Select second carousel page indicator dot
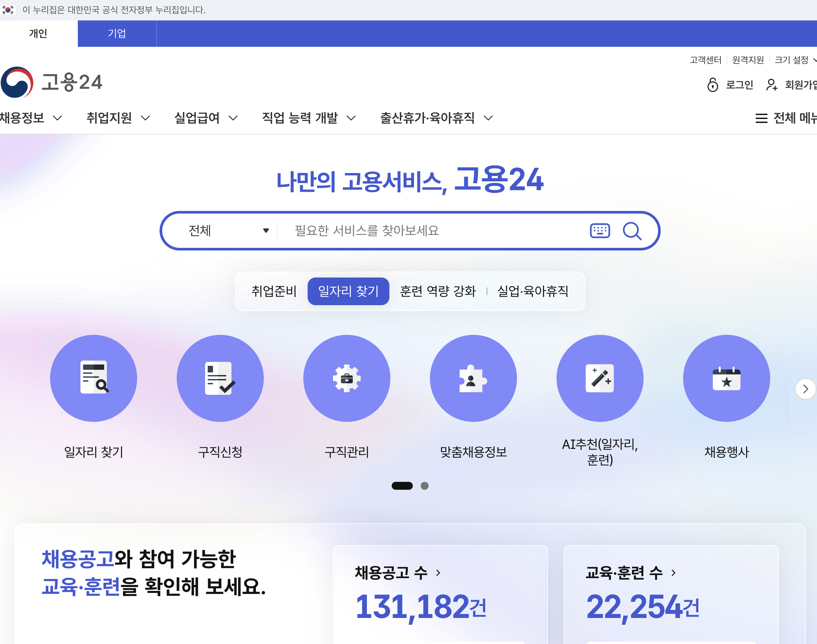Viewport: 817px width, 644px height. click(424, 486)
